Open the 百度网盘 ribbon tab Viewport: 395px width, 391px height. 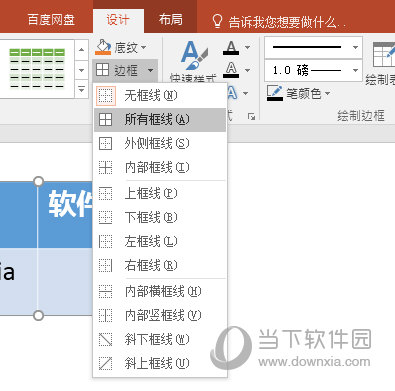51,20
